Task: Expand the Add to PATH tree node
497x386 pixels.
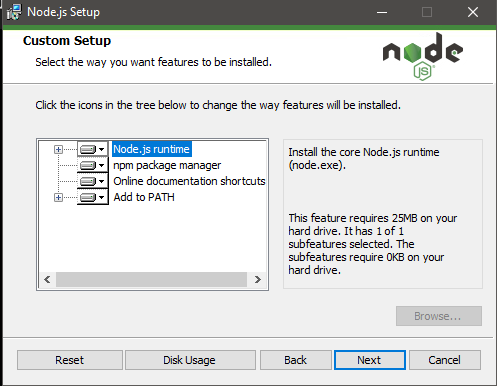Action: [58, 197]
